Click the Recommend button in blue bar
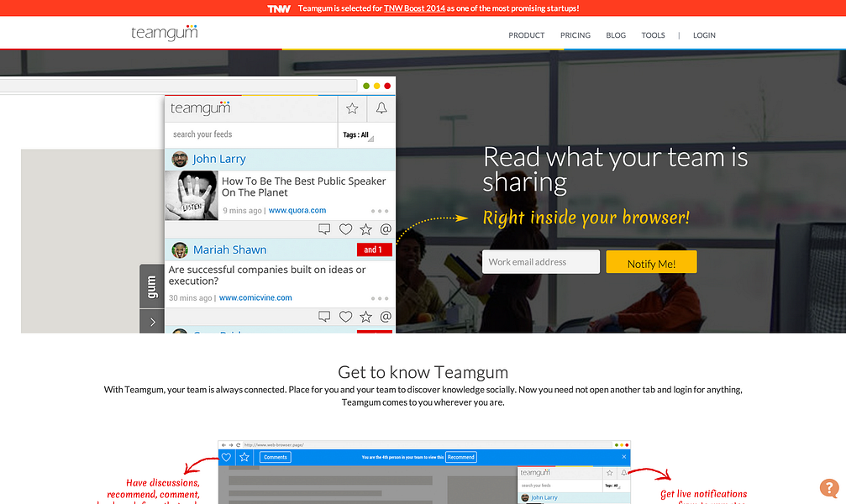This screenshot has width=846, height=504. pos(460,457)
